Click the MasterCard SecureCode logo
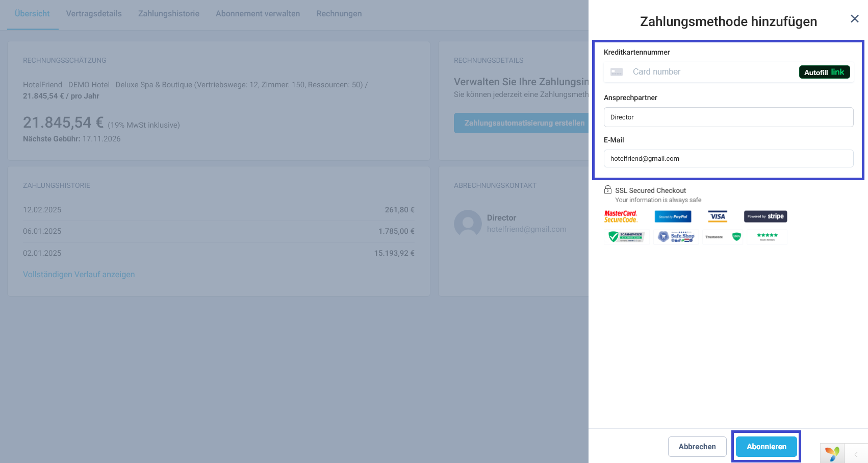Screen dimensions: 868x463 click(621, 216)
